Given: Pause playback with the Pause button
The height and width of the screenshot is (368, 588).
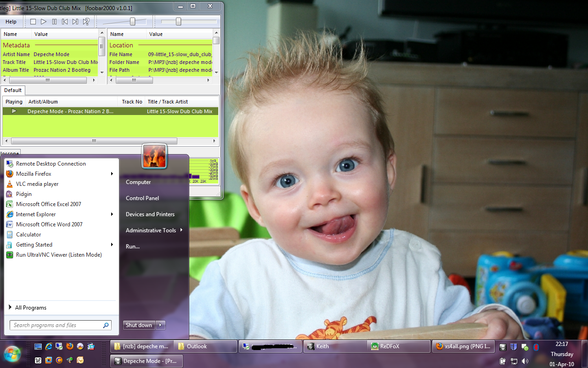Looking at the screenshot, I should 54,22.
